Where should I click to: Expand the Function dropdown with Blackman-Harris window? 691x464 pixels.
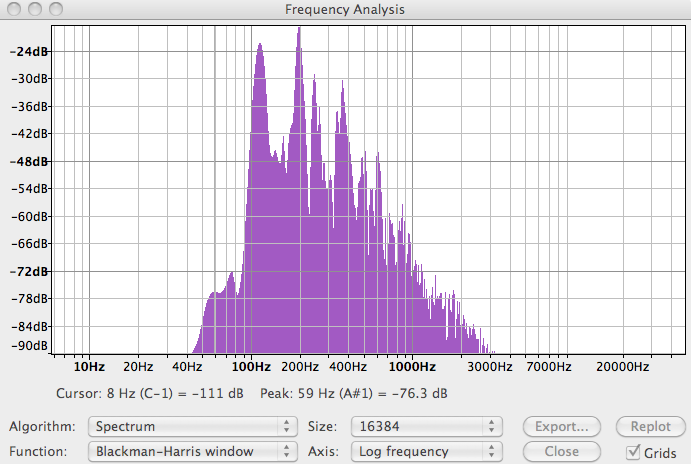coord(193,451)
